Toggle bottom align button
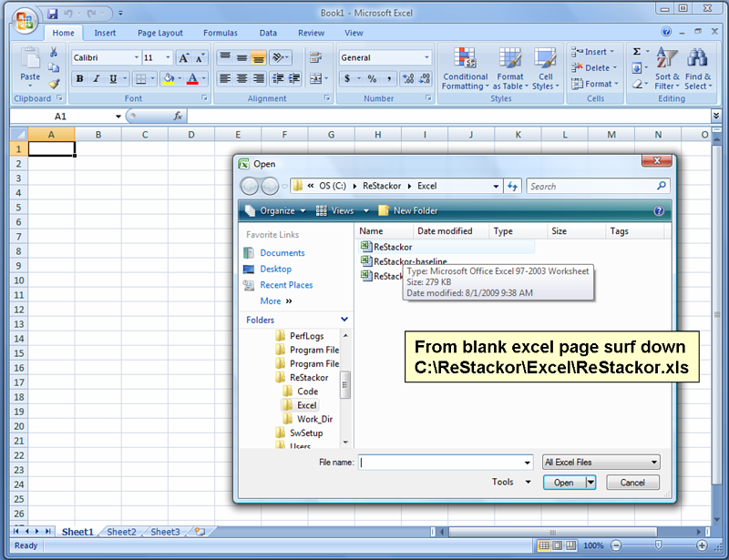Screen dimensions: 729x560 [258, 57]
